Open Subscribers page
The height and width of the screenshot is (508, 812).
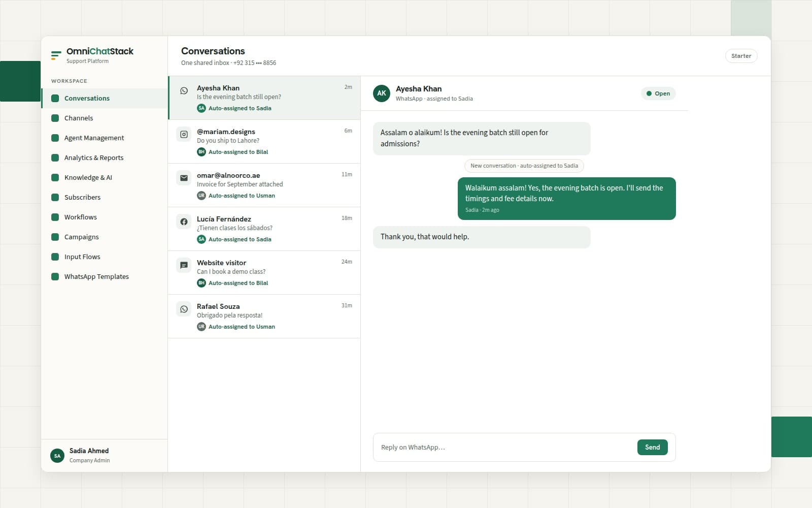(105, 197)
